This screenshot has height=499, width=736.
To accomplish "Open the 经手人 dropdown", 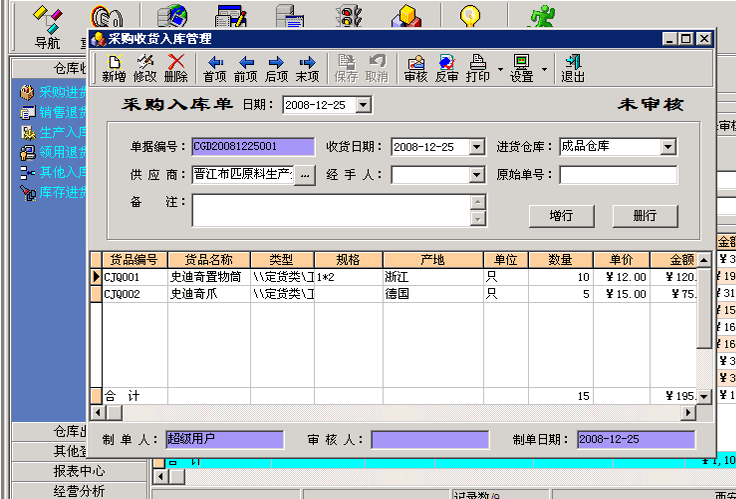I will (x=476, y=175).
